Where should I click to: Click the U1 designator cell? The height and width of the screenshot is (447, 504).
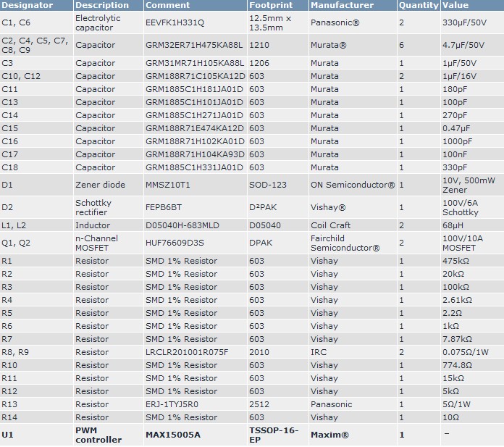[x=8, y=435]
